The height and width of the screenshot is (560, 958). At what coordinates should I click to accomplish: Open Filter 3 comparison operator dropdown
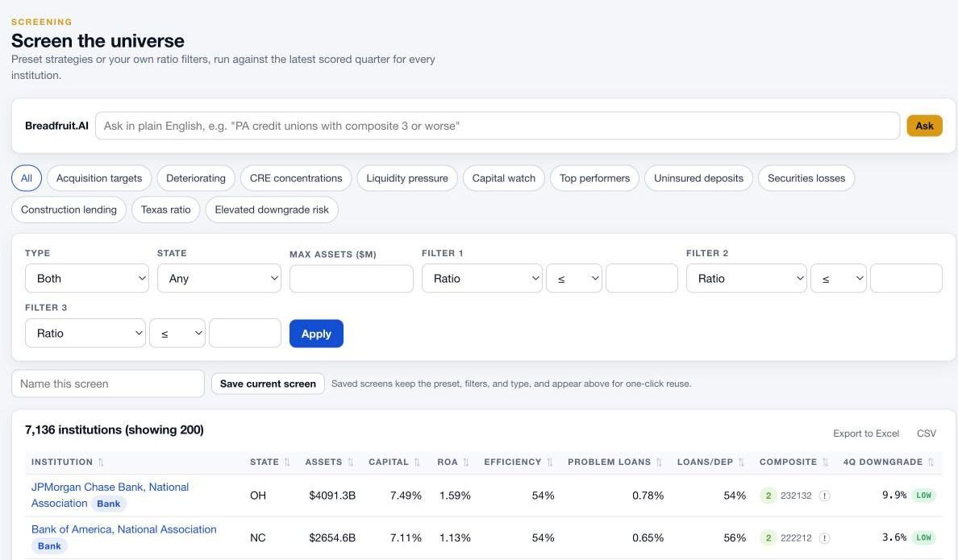click(x=177, y=334)
